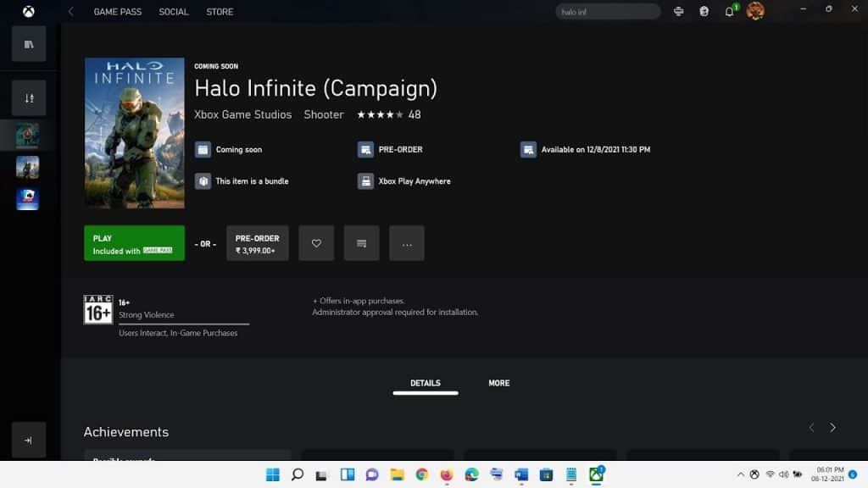Go back using the back arrow
Image resolution: width=868 pixels, height=488 pixels.
[x=71, y=12]
